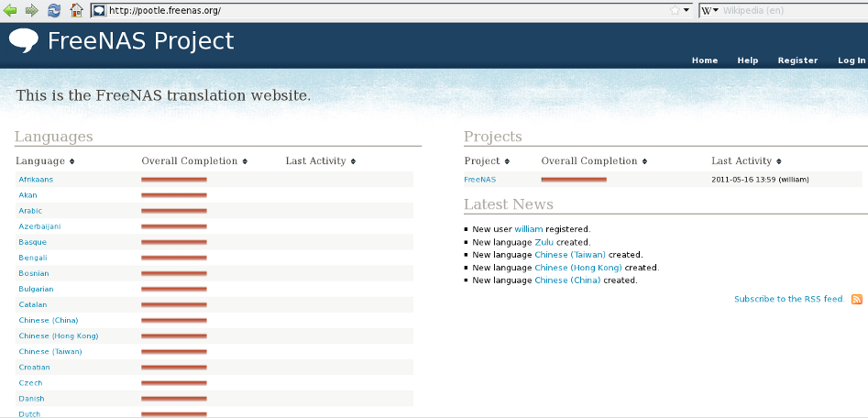
Task: Open the RSS feed icon
Action: pyautogui.click(x=856, y=299)
